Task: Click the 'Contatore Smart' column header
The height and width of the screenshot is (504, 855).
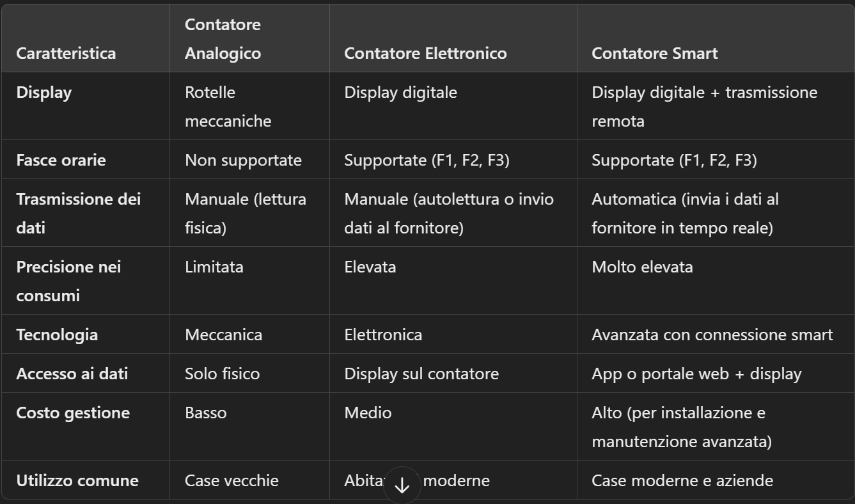Action: 654,53
